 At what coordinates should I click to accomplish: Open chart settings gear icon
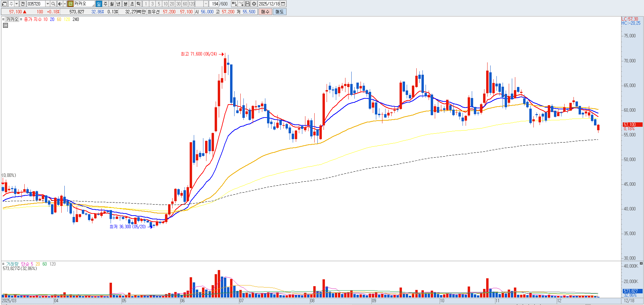pos(254,4)
